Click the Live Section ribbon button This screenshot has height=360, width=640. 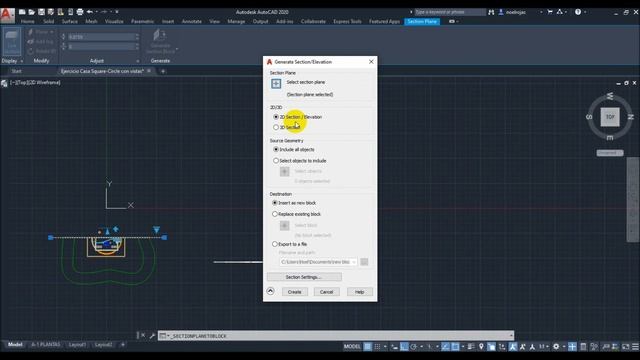coord(11,42)
